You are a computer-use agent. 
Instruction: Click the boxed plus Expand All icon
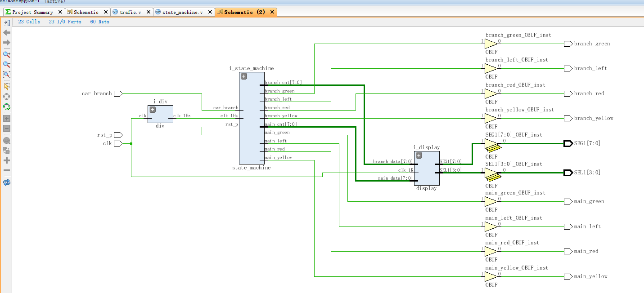point(7,119)
